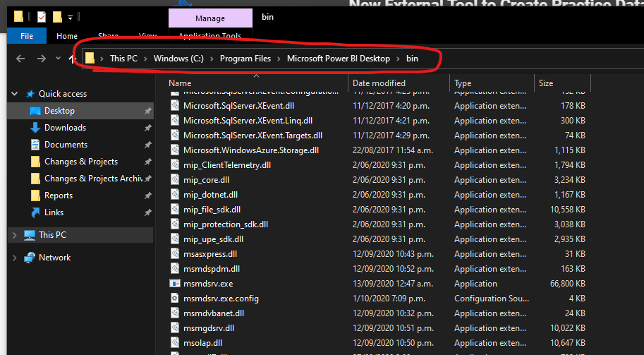Click This PC in address bar
Image resolution: width=644 pixels, height=355 pixels.
123,59
